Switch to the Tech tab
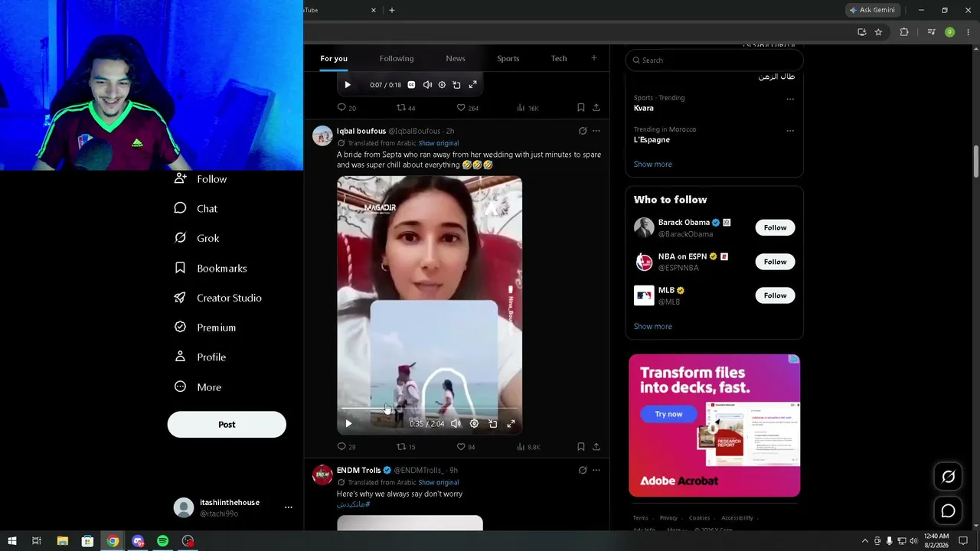The image size is (980, 551). tap(559, 59)
